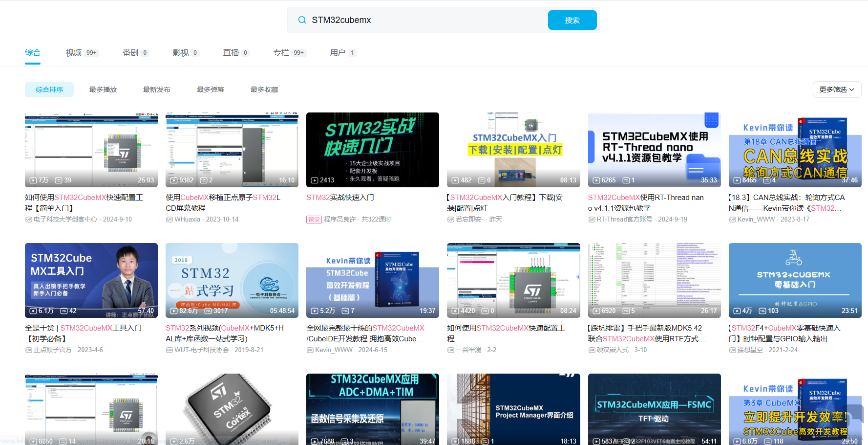Viewport: 868px width, 445px height.
Task: Sort results by 最新发布
Action: click(x=157, y=89)
